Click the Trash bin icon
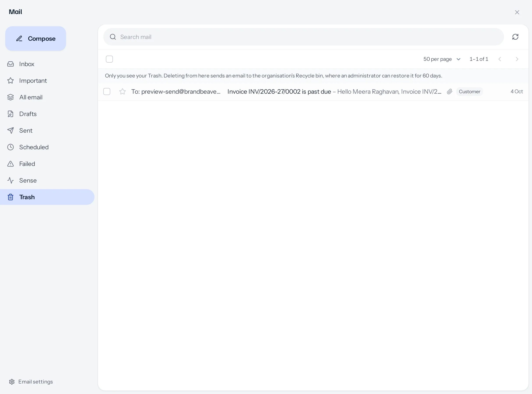The image size is (532, 394). point(10,197)
